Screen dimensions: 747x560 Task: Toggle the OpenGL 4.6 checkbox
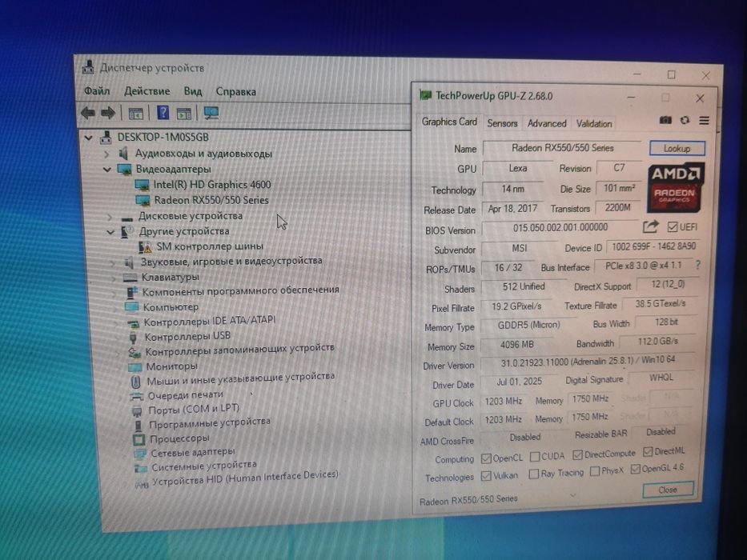[x=635, y=470]
